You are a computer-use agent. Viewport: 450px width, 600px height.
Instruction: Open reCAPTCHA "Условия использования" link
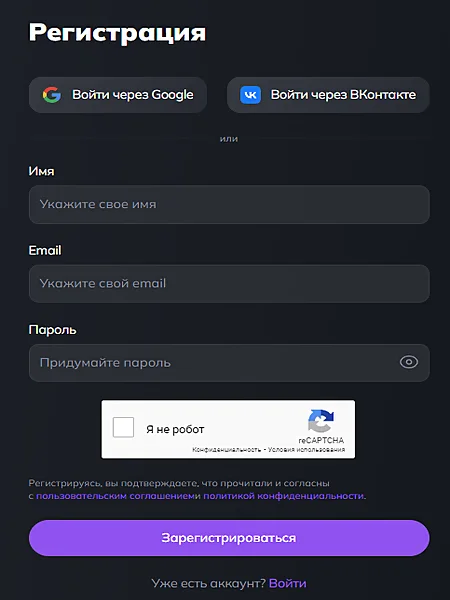pyautogui.click(x=306, y=450)
